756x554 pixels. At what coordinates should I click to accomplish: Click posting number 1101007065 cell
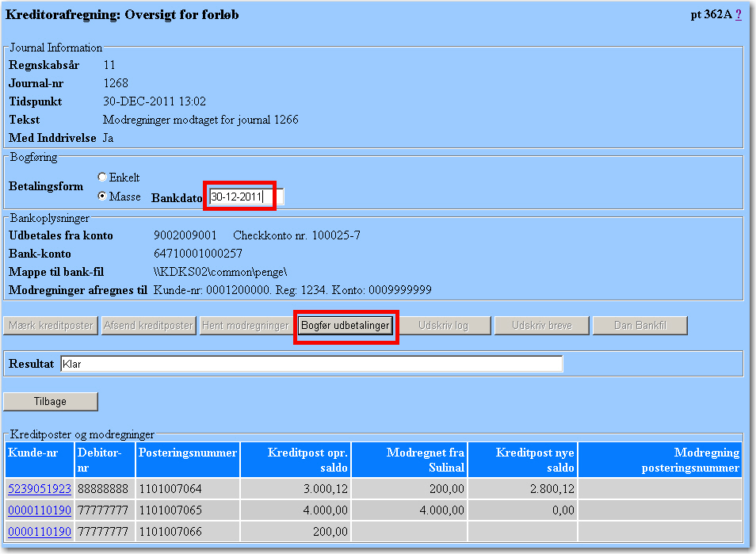point(188,510)
